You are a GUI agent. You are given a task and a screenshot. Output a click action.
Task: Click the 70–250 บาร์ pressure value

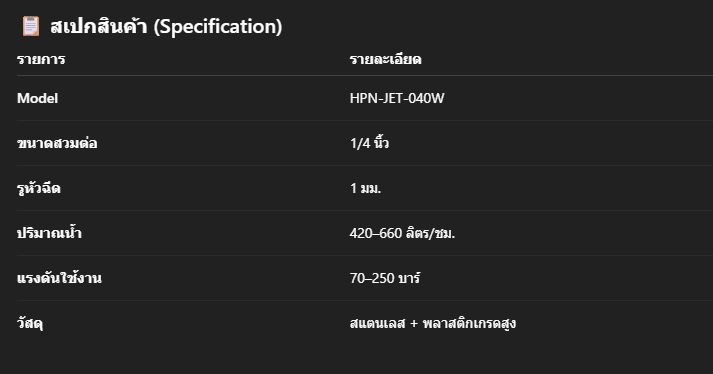(x=385, y=278)
